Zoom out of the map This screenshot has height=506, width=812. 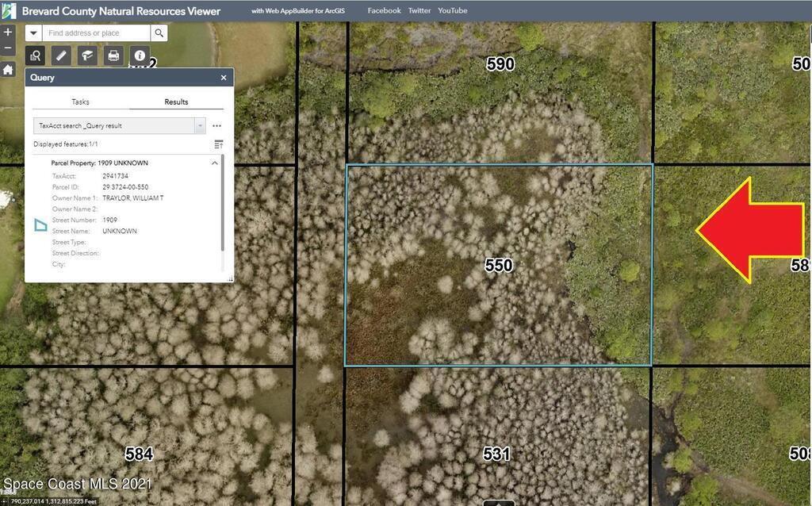point(8,48)
